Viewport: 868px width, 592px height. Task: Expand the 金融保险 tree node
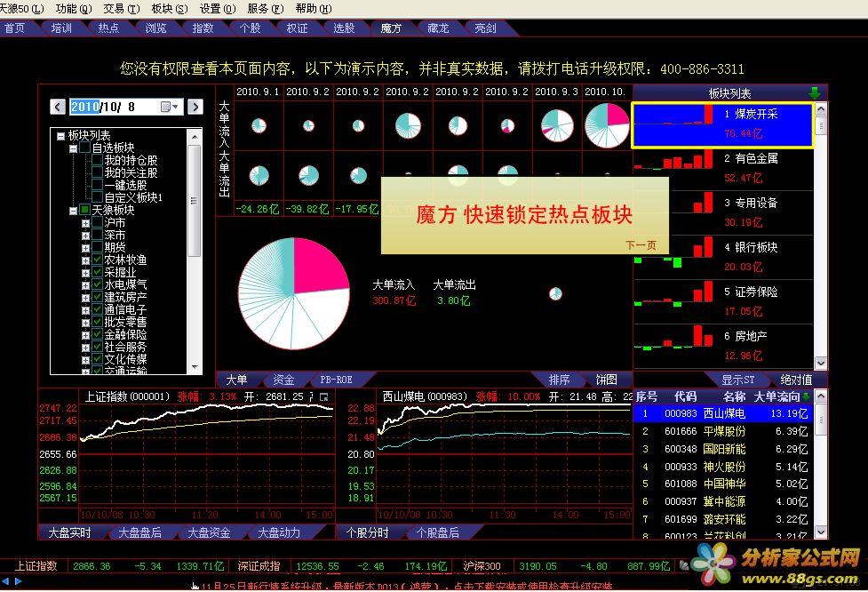(x=85, y=336)
